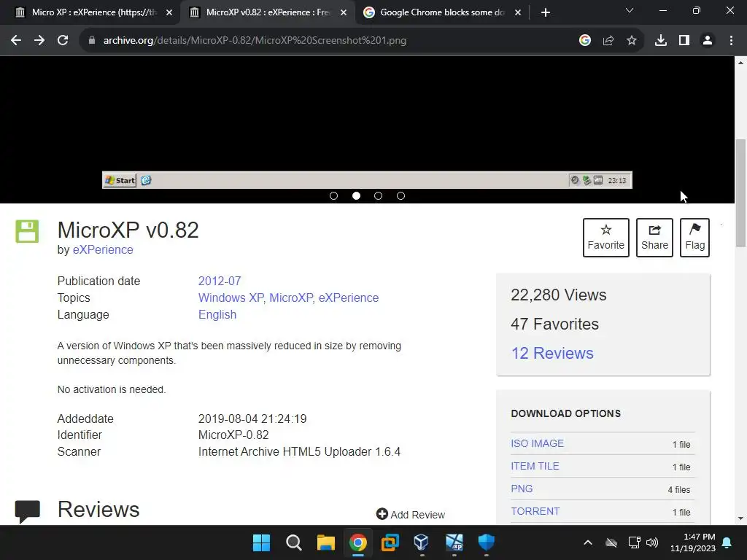Click the page vertical scrollbar thumb
The height and width of the screenshot is (560, 747).
click(740, 192)
